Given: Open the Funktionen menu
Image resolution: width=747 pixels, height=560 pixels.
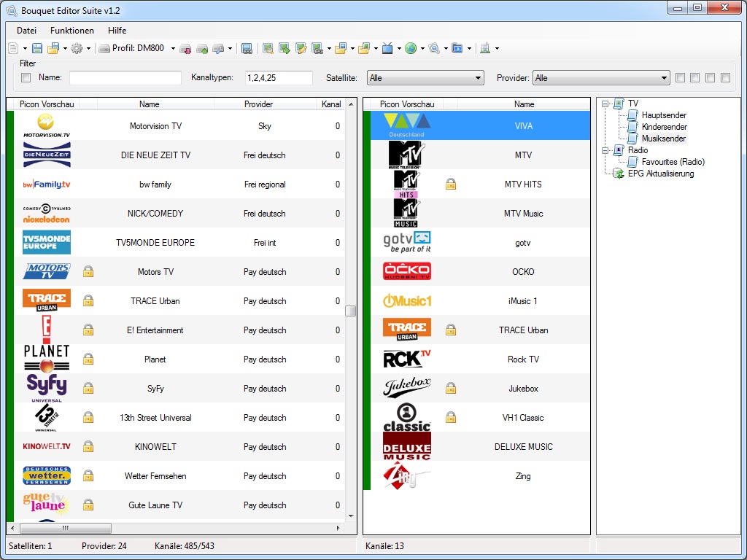Looking at the screenshot, I should [x=72, y=31].
